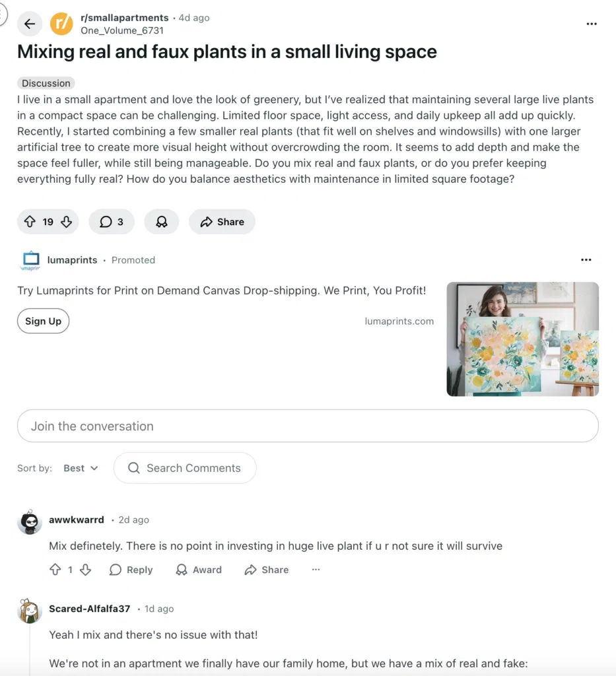The image size is (616, 676).
Task: Select the Discussion flair tag
Action: pyautogui.click(x=46, y=83)
